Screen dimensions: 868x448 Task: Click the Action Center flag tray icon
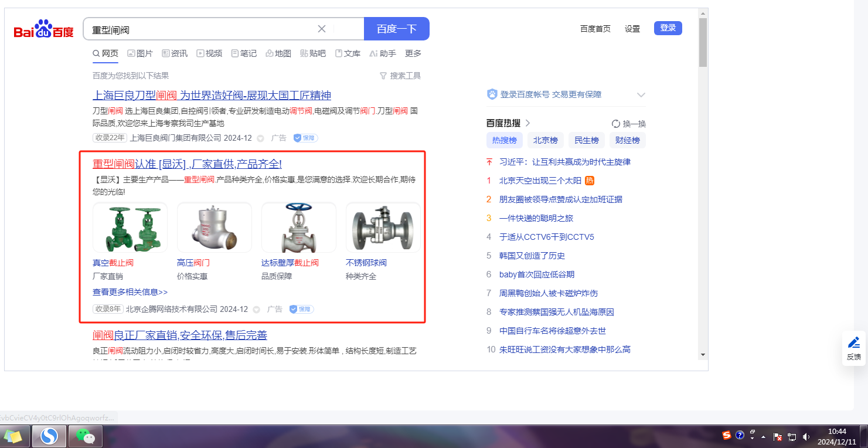pos(778,436)
